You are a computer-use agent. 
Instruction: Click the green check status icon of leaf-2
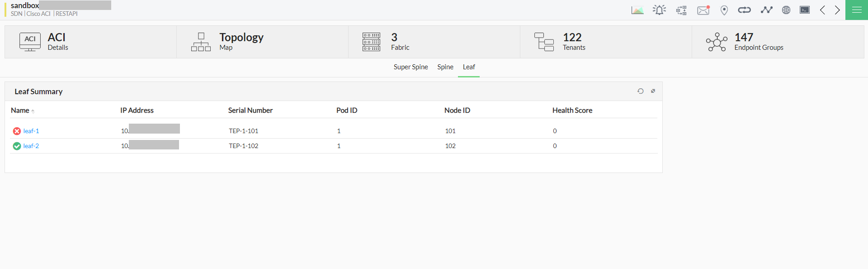pos(17,146)
